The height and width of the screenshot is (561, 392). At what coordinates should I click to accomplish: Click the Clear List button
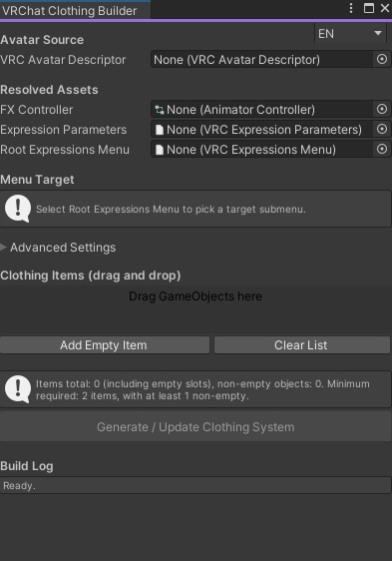tap(302, 345)
